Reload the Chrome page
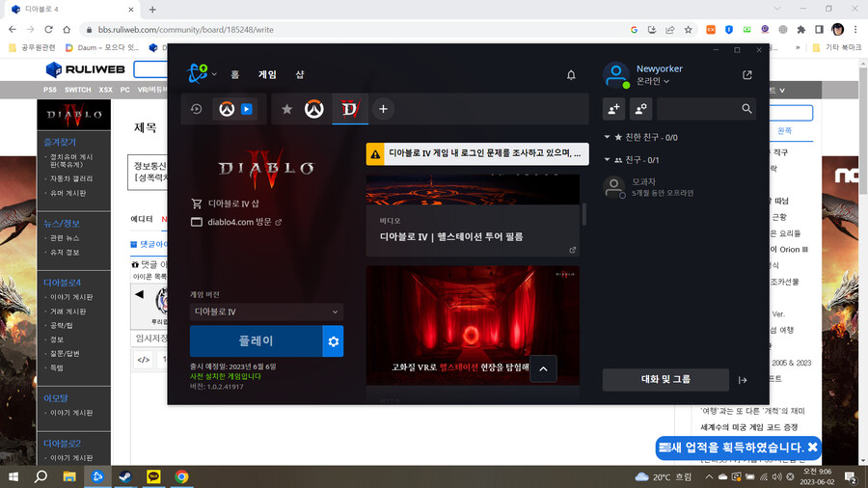 pyautogui.click(x=49, y=30)
